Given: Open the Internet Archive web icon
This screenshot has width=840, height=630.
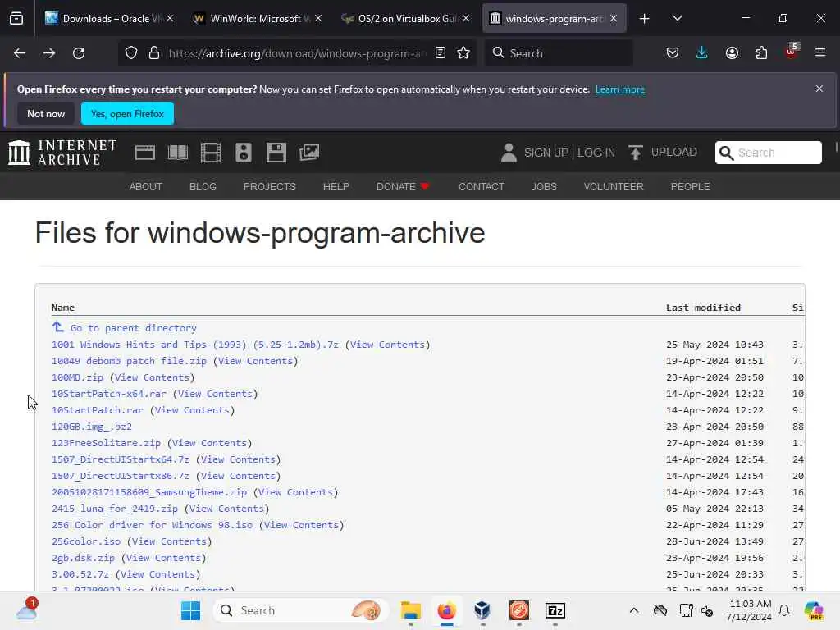Looking at the screenshot, I should [x=145, y=153].
